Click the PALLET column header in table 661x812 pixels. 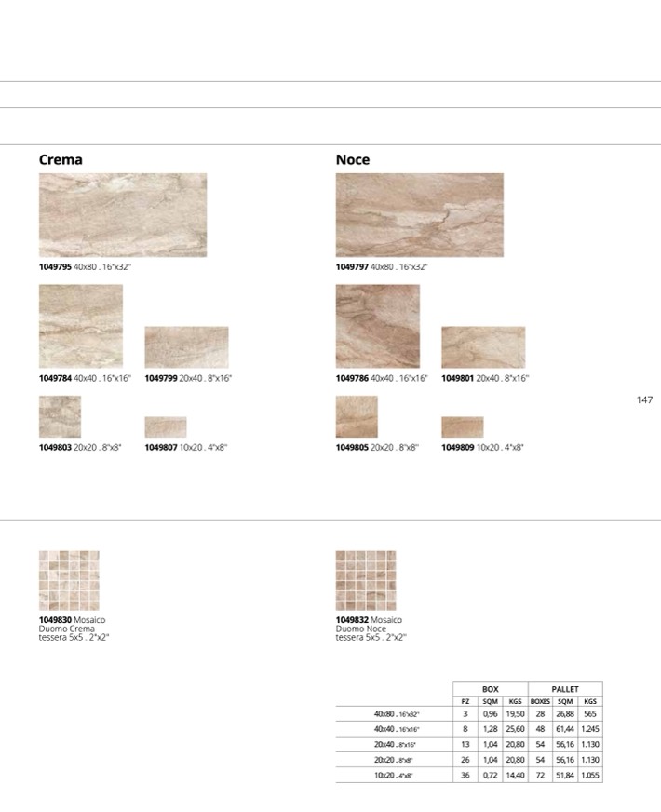tap(565, 688)
